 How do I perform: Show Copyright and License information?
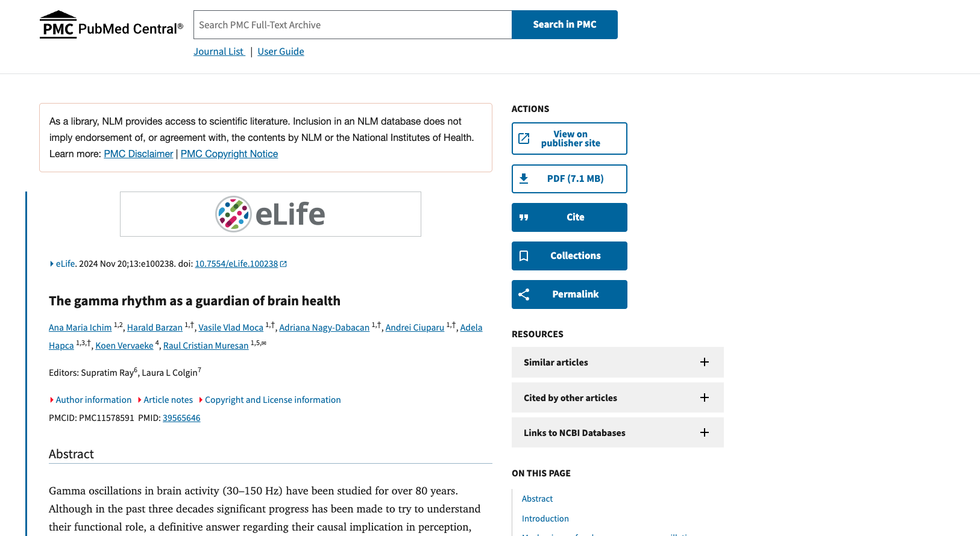click(x=269, y=400)
